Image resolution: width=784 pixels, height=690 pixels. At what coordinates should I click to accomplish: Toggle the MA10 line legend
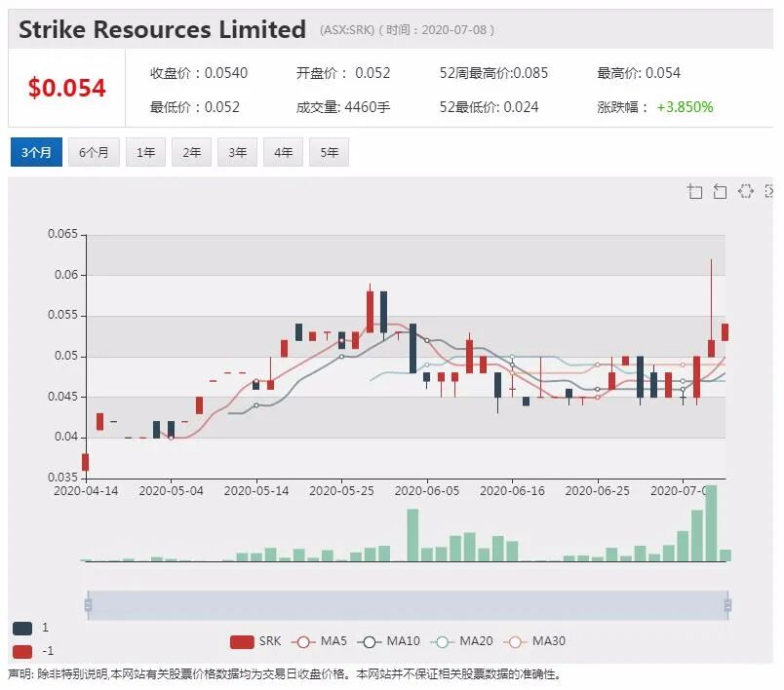[x=388, y=641]
